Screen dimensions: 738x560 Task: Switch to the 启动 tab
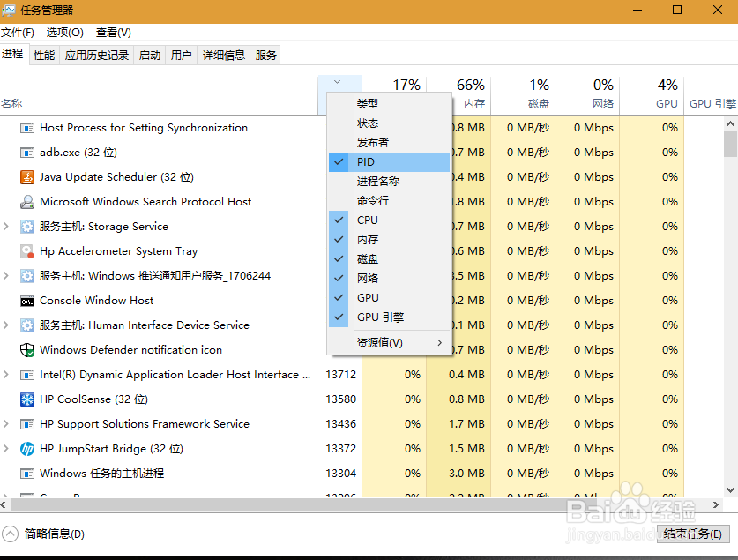pos(150,55)
